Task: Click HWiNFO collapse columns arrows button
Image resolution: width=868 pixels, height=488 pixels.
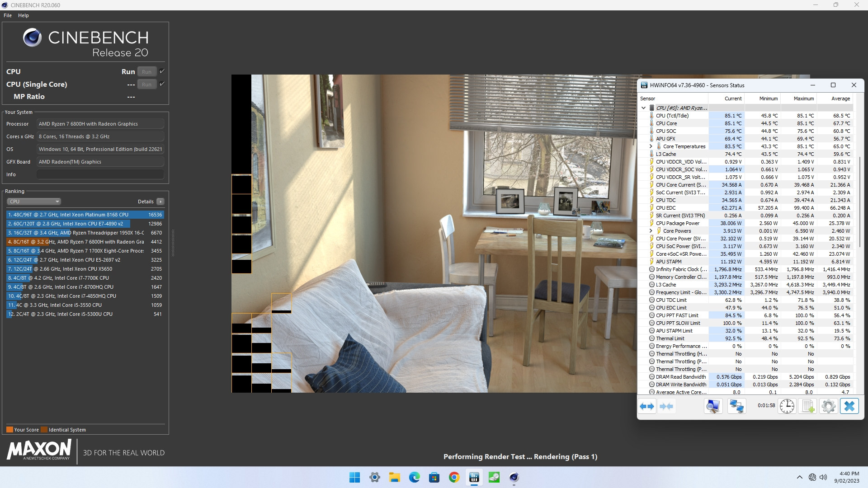Action: click(x=666, y=406)
